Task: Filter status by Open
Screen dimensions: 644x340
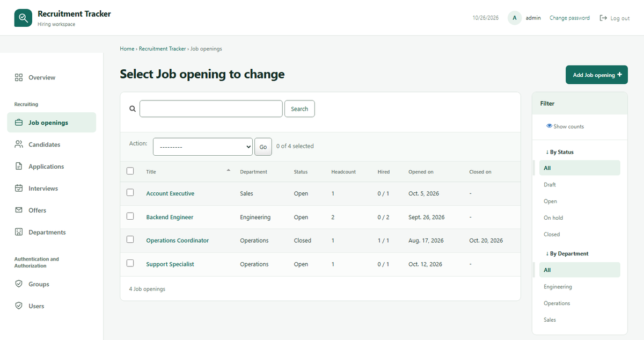Action: coord(580,201)
